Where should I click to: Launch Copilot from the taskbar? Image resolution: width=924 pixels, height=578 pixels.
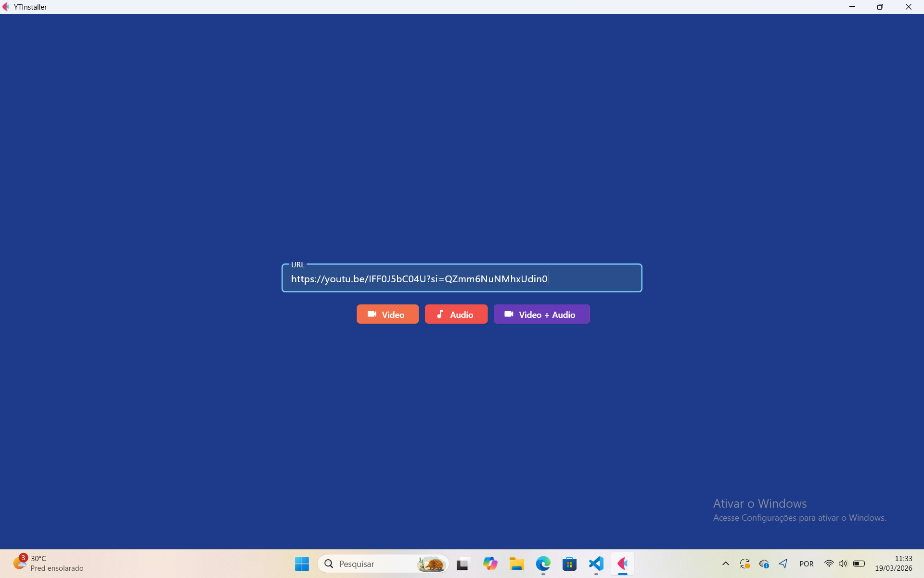[x=490, y=564]
